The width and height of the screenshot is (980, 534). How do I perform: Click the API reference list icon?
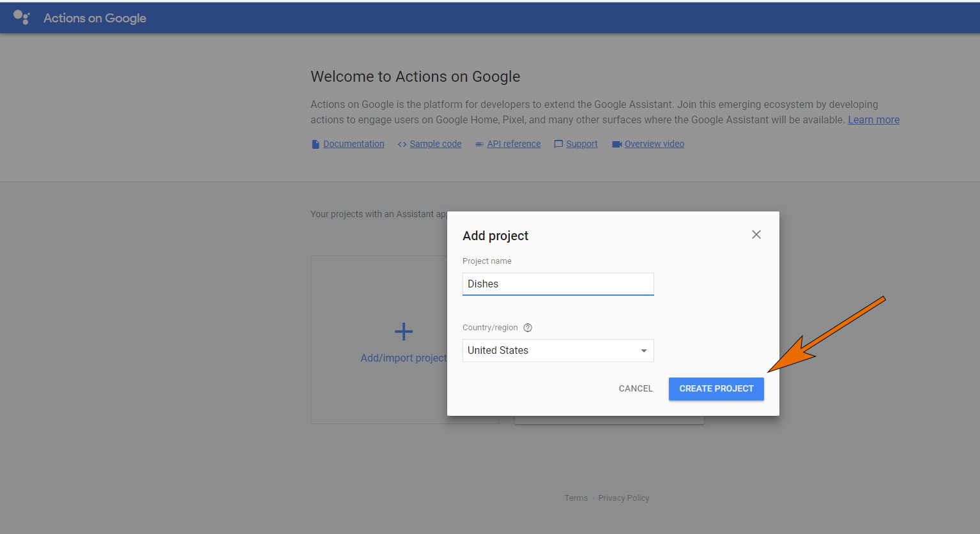(x=479, y=144)
